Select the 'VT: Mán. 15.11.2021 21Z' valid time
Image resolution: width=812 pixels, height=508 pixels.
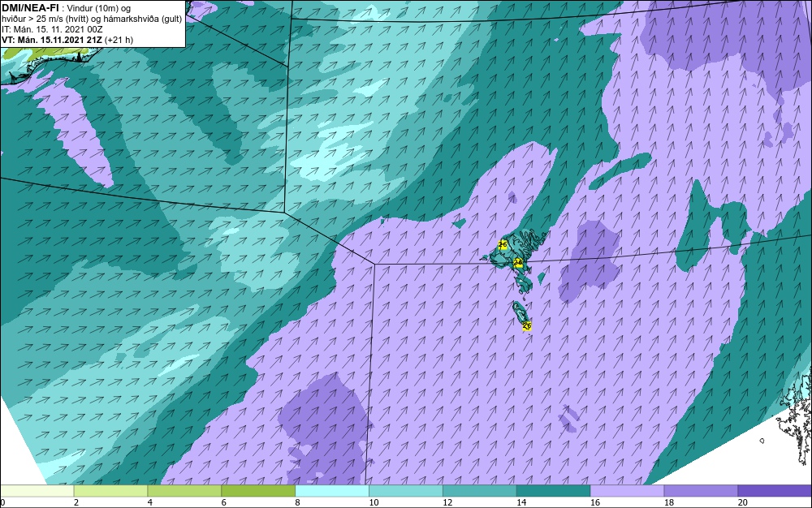pos(52,40)
